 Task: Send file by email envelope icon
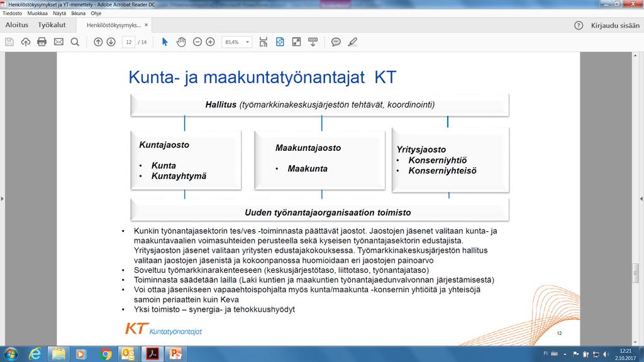pyautogui.click(x=58, y=42)
